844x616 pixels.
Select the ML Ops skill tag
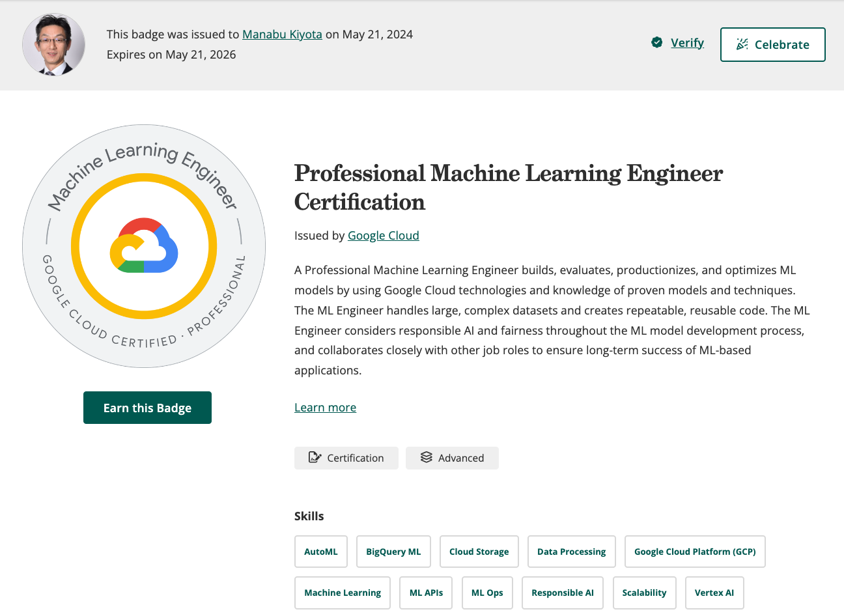click(x=486, y=593)
